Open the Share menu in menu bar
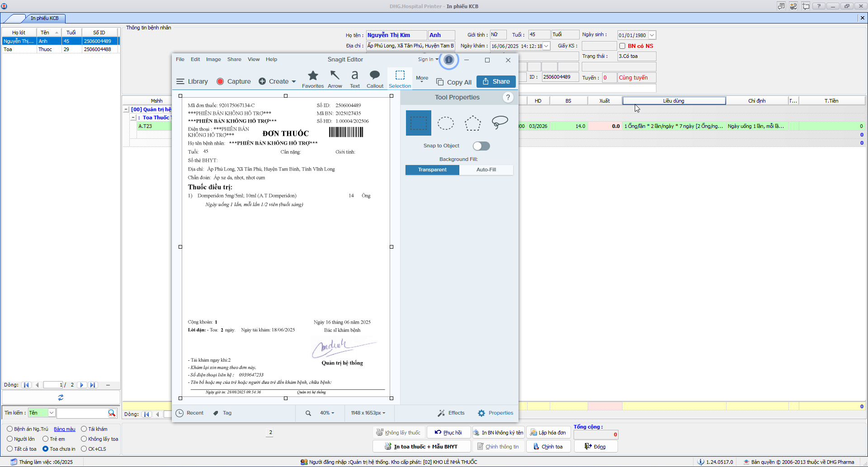The width and height of the screenshot is (868, 467). tap(234, 59)
